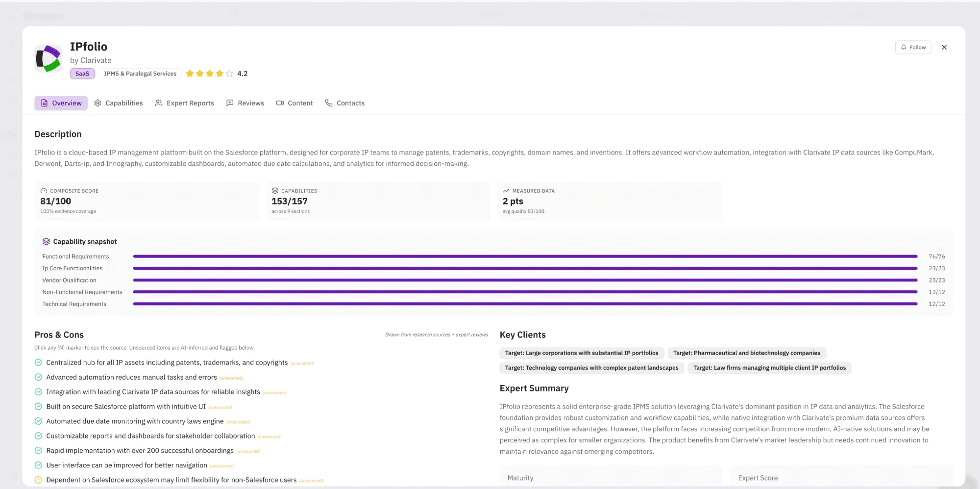
Task: Click the Follow button
Action: (x=913, y=47)
